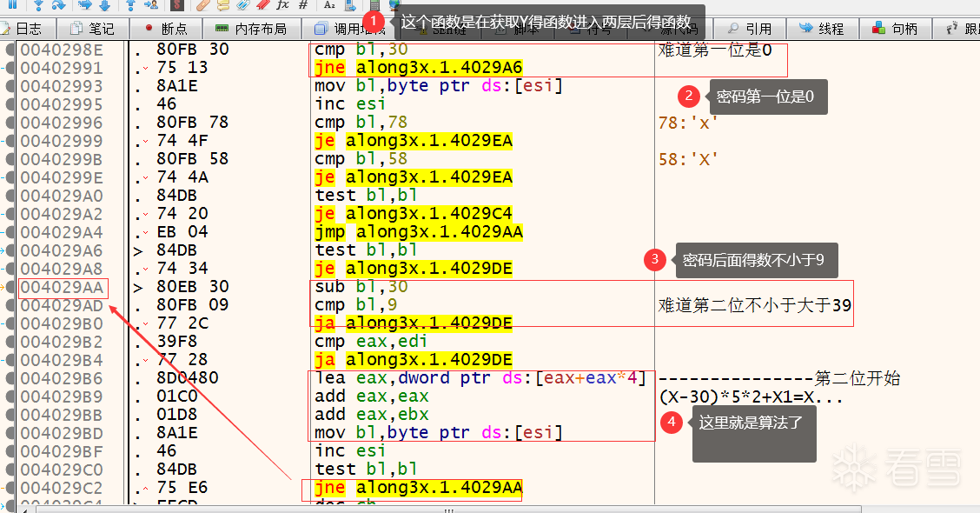Select address 00402991
Screen dimensions: 980x513
[x=61, y=68]
